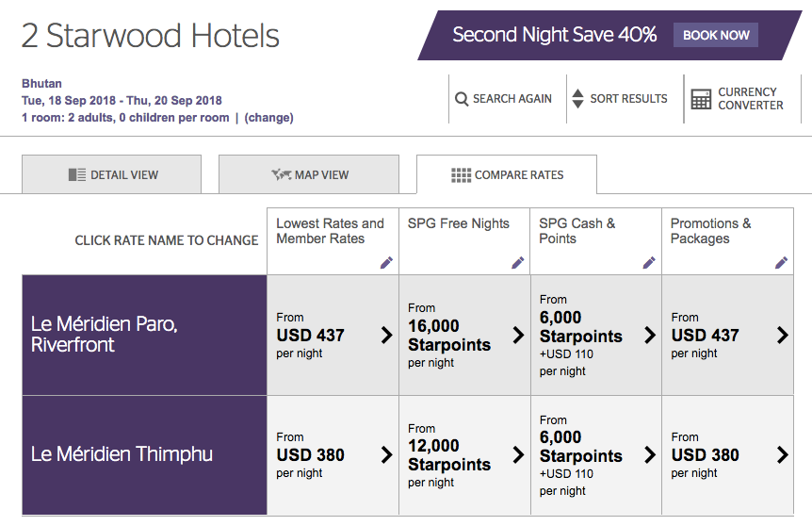Select the Compare Rates tab
This screenshot has height=526, width=812.
tap(507, 174)
